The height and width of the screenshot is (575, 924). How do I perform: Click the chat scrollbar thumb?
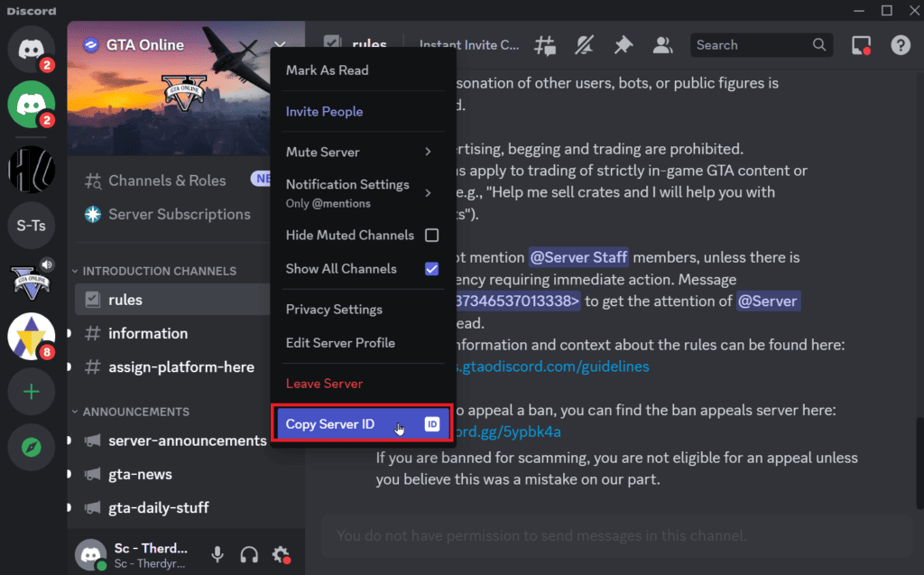(x=919, y=463)
